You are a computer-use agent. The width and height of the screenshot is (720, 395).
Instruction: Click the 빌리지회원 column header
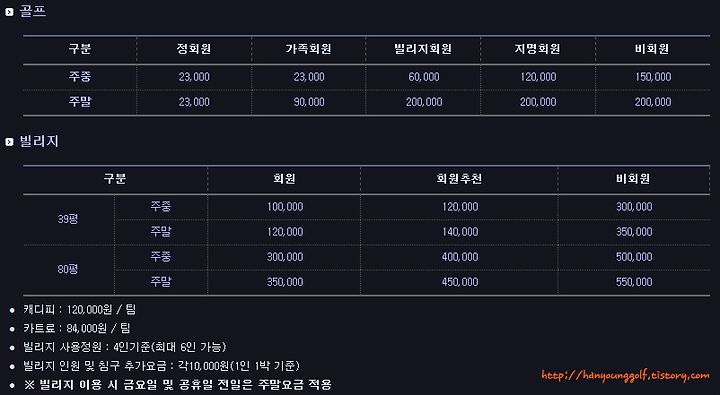pos(423,49)
